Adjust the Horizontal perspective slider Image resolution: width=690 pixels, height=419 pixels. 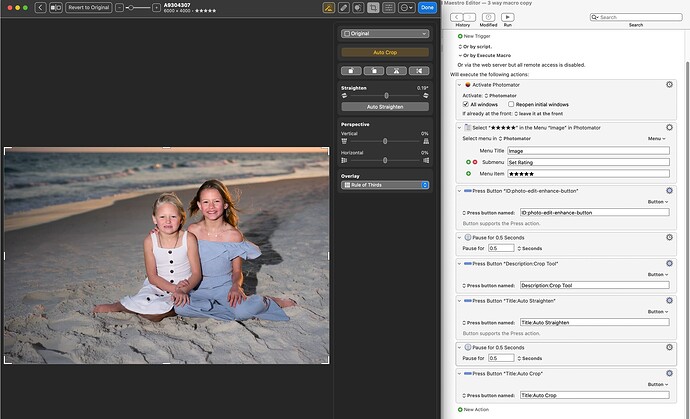point(385,161)
